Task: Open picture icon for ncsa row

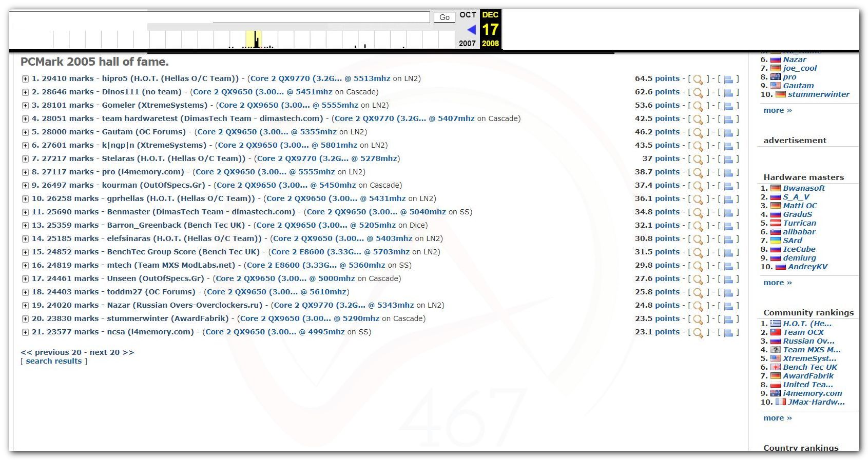Action: click(728, 332)
